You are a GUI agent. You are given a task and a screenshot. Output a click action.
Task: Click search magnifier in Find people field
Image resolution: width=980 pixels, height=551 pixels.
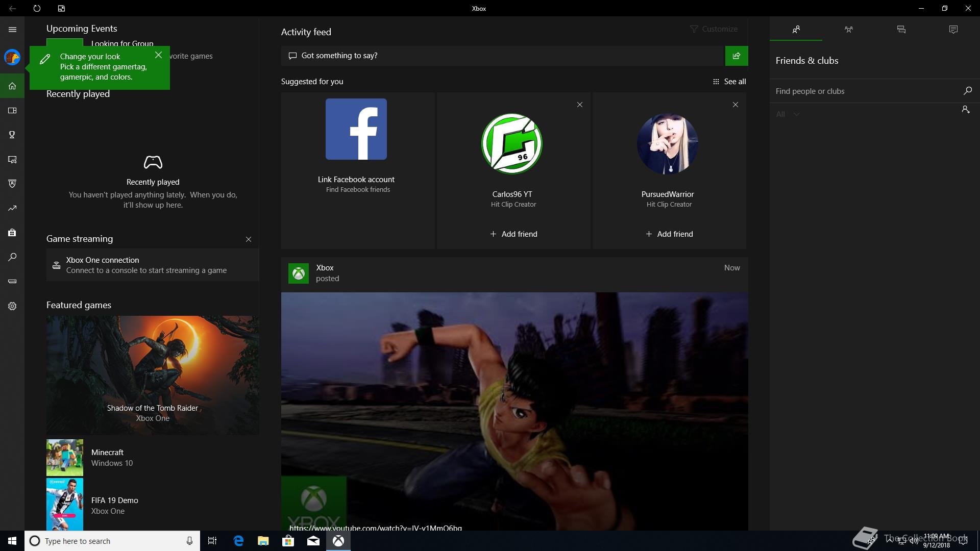point(967,91)
